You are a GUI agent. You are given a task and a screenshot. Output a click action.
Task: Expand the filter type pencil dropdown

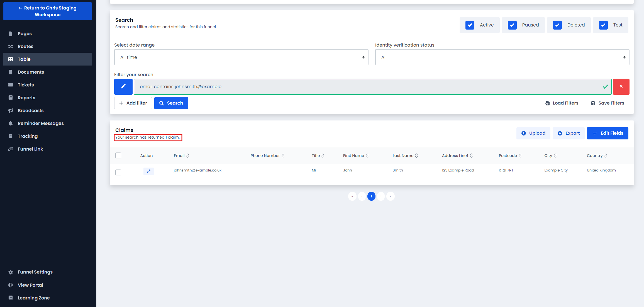[123, 86]
